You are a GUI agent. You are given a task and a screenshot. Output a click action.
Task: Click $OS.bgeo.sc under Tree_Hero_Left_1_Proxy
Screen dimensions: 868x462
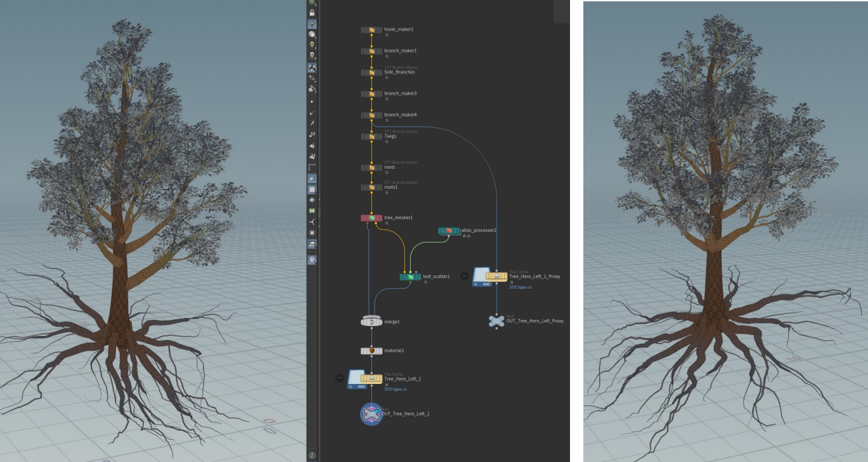point(520,287)
